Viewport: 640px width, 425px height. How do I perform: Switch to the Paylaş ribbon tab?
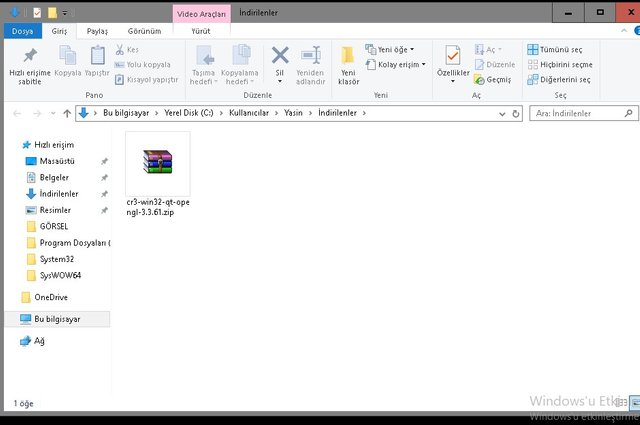point(97,31)
